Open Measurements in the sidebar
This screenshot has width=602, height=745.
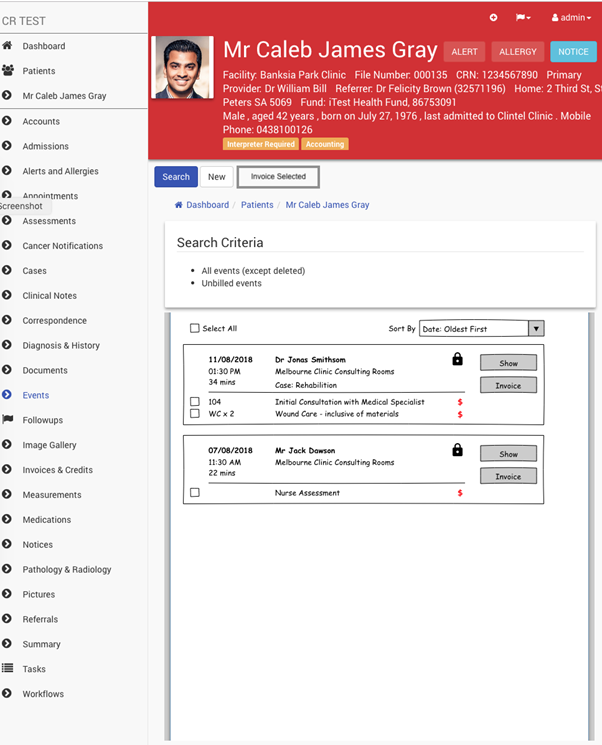[x=52, y=495]
